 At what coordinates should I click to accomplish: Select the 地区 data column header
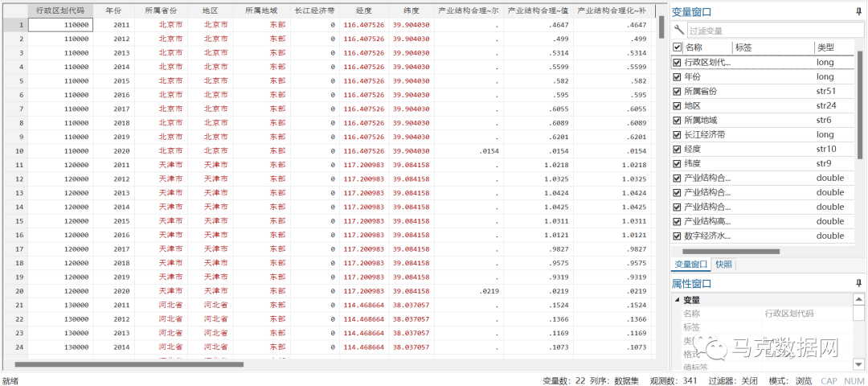click(210, 10)
